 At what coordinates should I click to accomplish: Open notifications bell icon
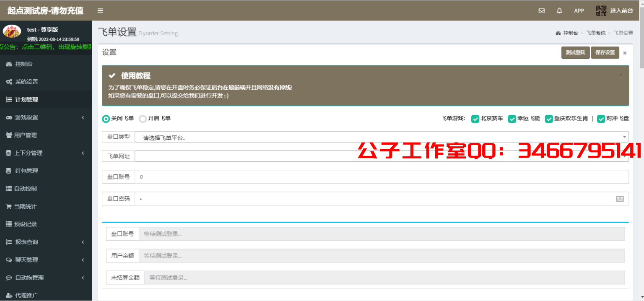(x=559, y=10)
